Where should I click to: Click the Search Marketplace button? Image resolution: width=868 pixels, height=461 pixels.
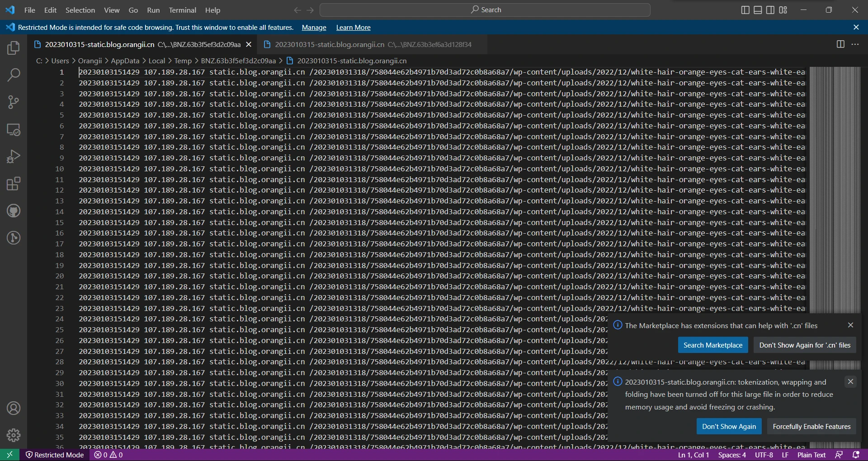[712, 345]
